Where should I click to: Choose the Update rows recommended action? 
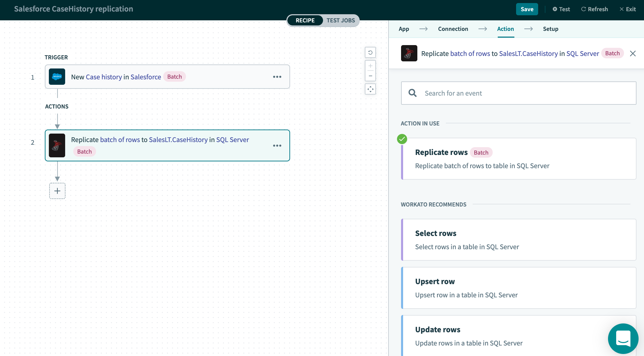click(x=519, y=336)
